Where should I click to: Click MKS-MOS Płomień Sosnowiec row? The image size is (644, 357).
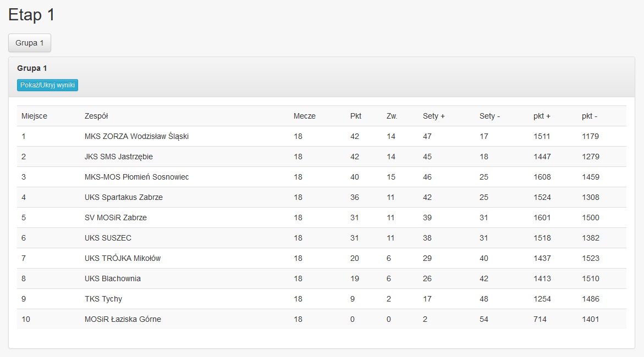(x=136, y=177)
